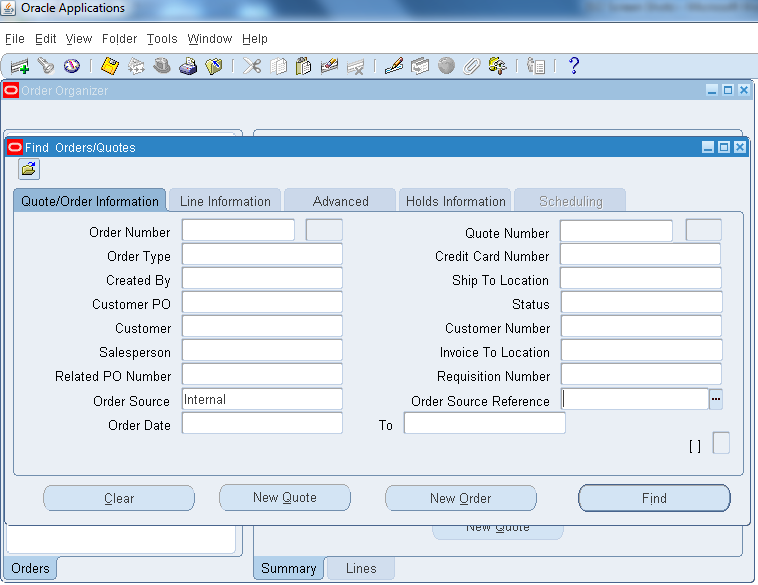758x585 pixels.
Task: Click into the Order Type field
Action: [262, 254]
